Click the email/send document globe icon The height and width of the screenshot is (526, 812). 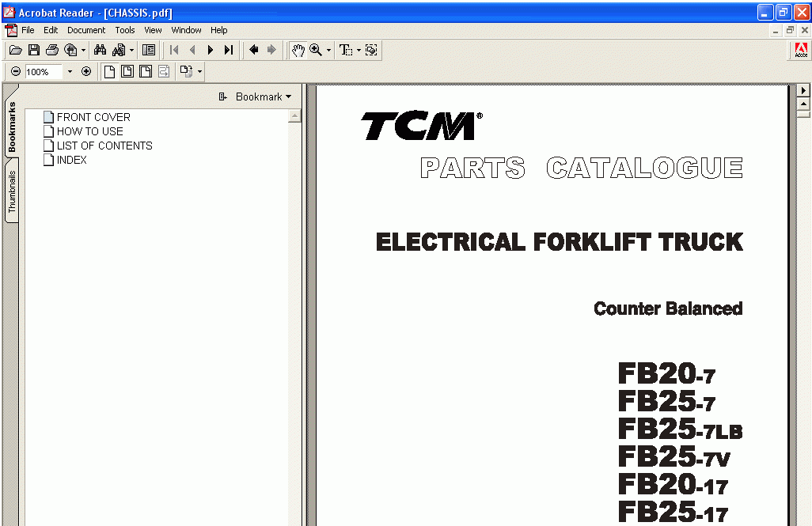click(70, 50)
